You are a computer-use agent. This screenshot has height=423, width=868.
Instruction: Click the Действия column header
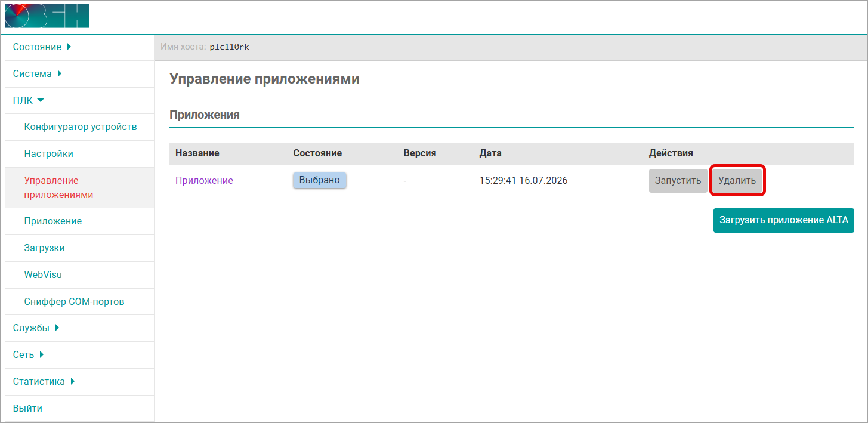[x=671, y=153]
